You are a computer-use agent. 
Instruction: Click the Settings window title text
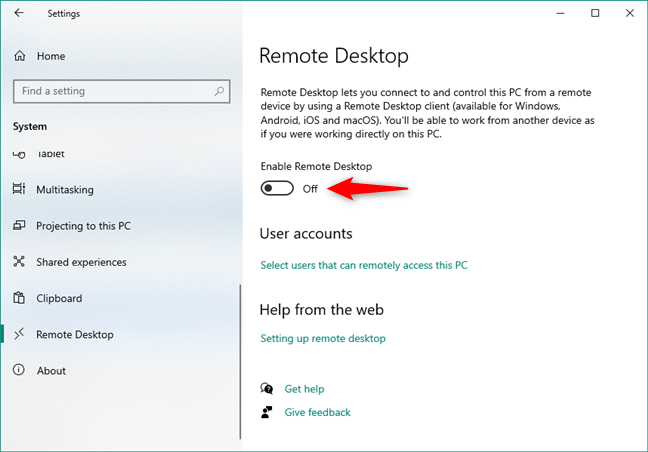tap(64, 14)
